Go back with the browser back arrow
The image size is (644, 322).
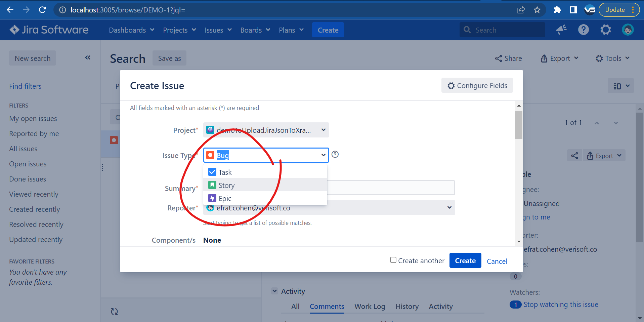coord(10,10)
